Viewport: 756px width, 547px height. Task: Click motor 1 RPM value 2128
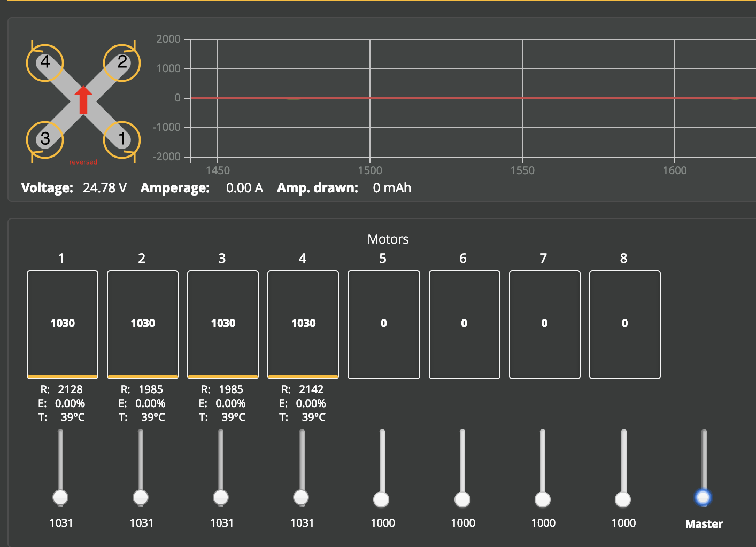(71, 389)
